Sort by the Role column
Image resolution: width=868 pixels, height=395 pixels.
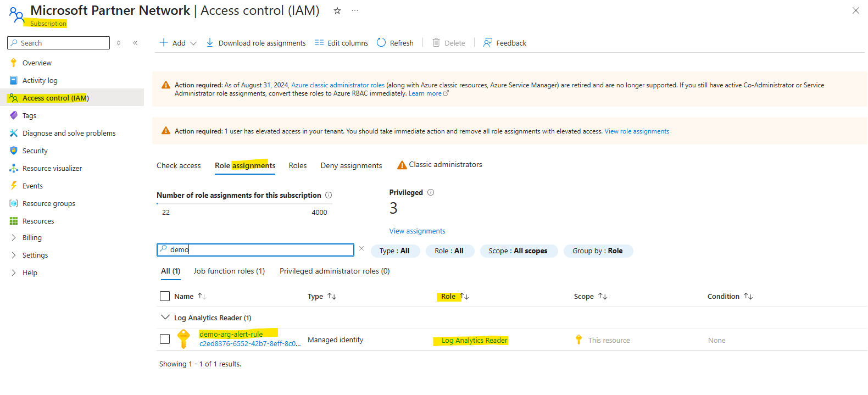point(455,296)
